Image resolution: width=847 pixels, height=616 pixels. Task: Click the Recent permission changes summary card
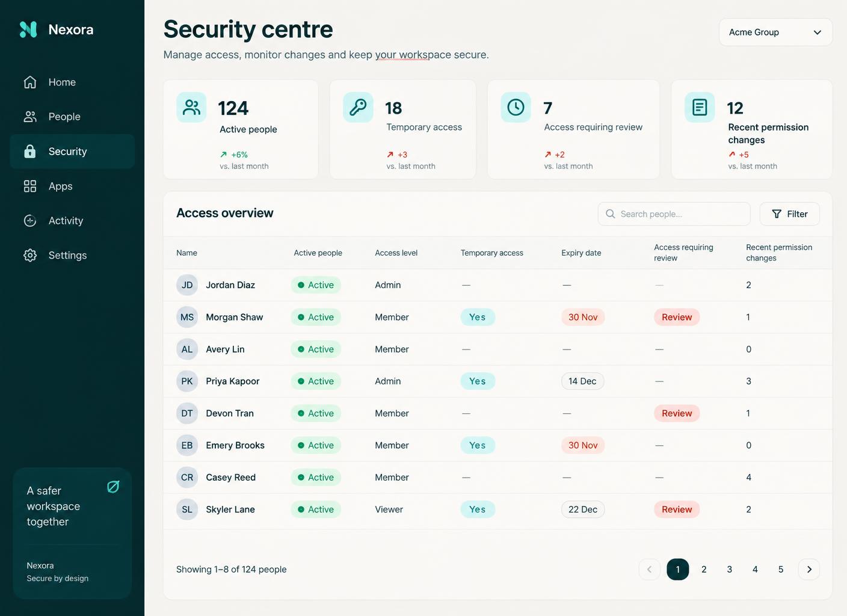point(752,129)
